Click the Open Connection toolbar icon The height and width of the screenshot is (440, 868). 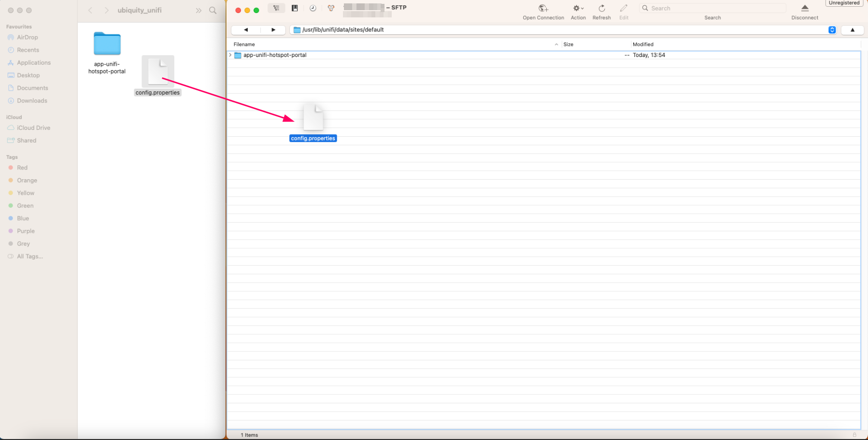click(543, 9)
